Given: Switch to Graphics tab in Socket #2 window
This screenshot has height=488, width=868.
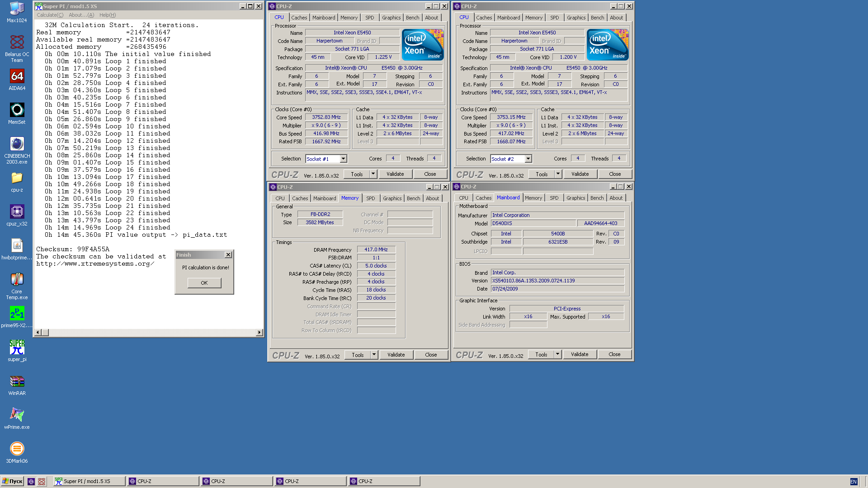Looking at the screenshot, I should coord(576,18).
